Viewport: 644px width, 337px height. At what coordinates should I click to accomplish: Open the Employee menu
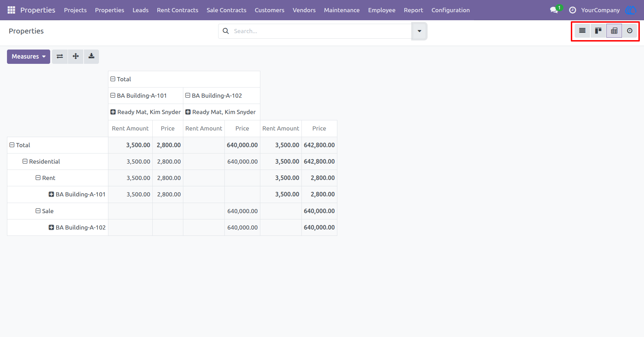(x=382, y=10)
